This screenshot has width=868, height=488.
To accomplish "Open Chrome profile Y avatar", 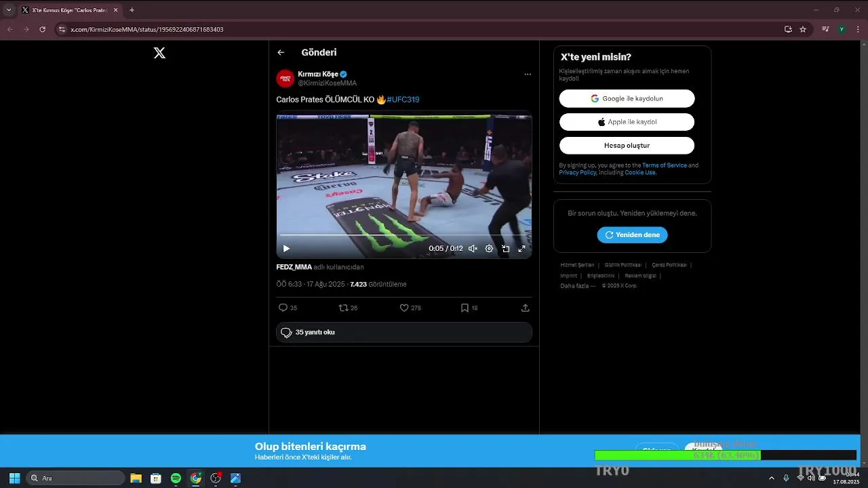I will click(x=842, y=29).
